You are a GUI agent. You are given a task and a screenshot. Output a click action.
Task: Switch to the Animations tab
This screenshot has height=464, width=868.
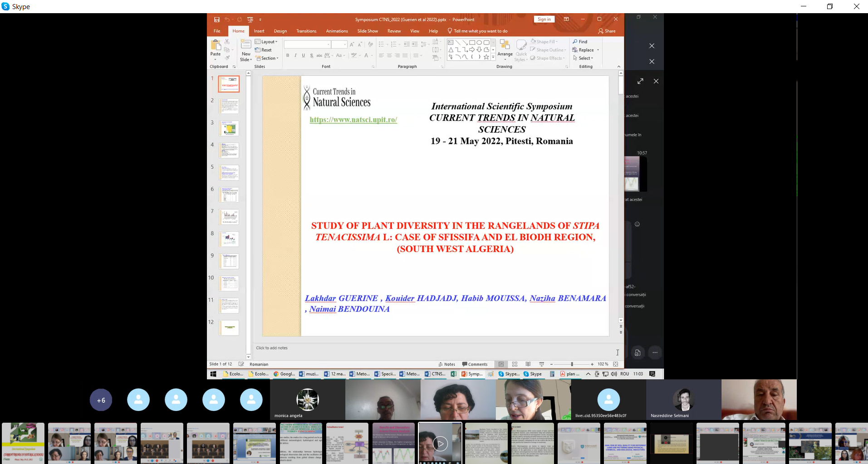click(x=337, y=31)
